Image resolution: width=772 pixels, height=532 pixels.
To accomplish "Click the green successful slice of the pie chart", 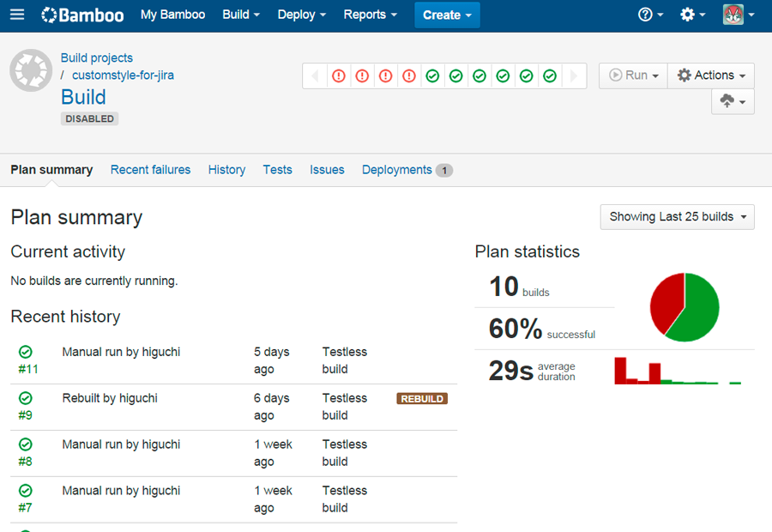I will 699,310.
